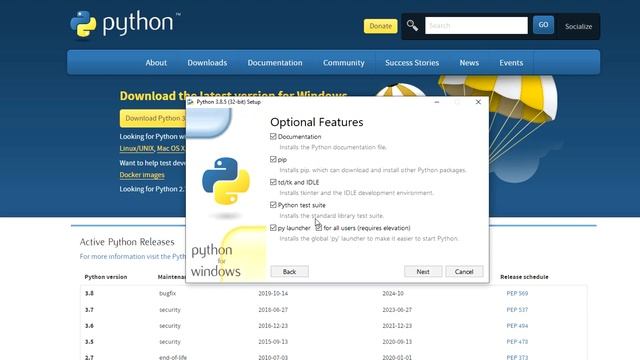Click the Cancel button in Setup
Image resolution: width=640 pixels, height=360 pixels.
[x=464, y=271]
